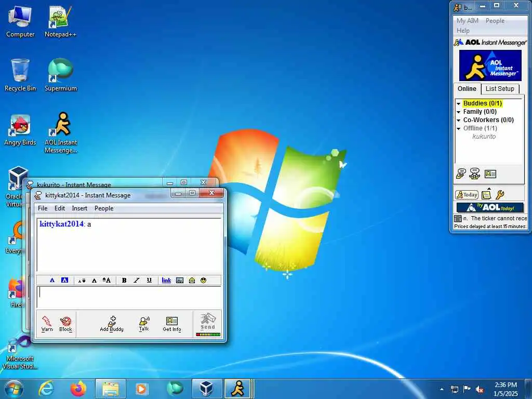This screenshot has height=399, width=532.
Task: Open the AIM Today button
Action: pos(467,195)
